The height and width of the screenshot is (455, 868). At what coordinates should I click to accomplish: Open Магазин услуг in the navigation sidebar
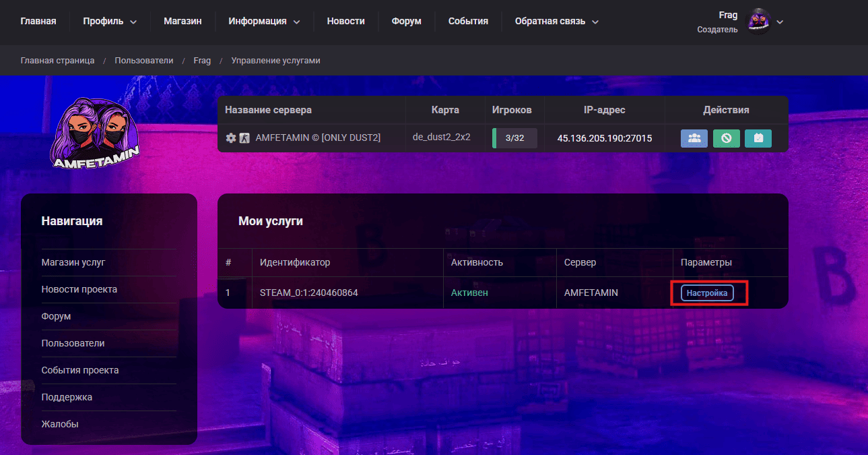73,262
